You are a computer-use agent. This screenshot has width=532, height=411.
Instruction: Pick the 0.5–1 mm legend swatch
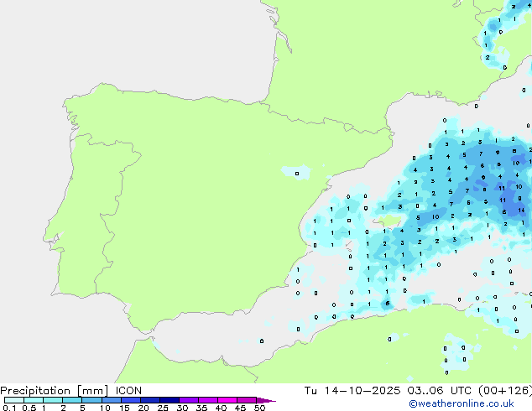[34, 400]
